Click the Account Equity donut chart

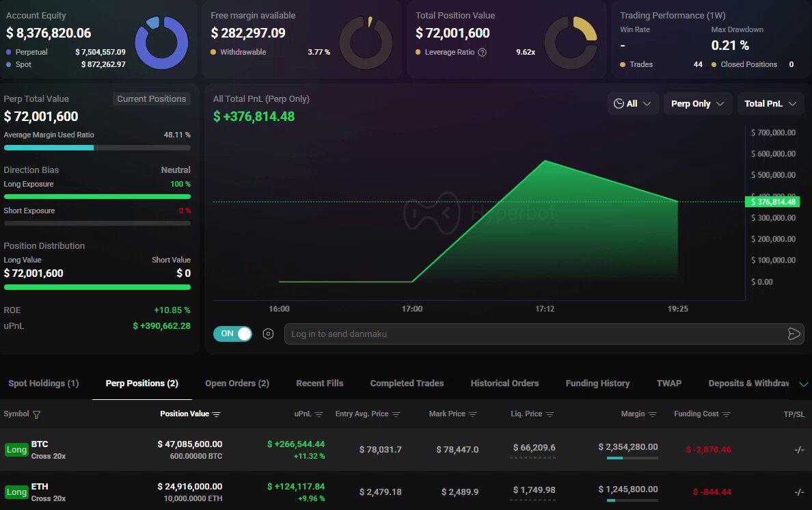161,42
